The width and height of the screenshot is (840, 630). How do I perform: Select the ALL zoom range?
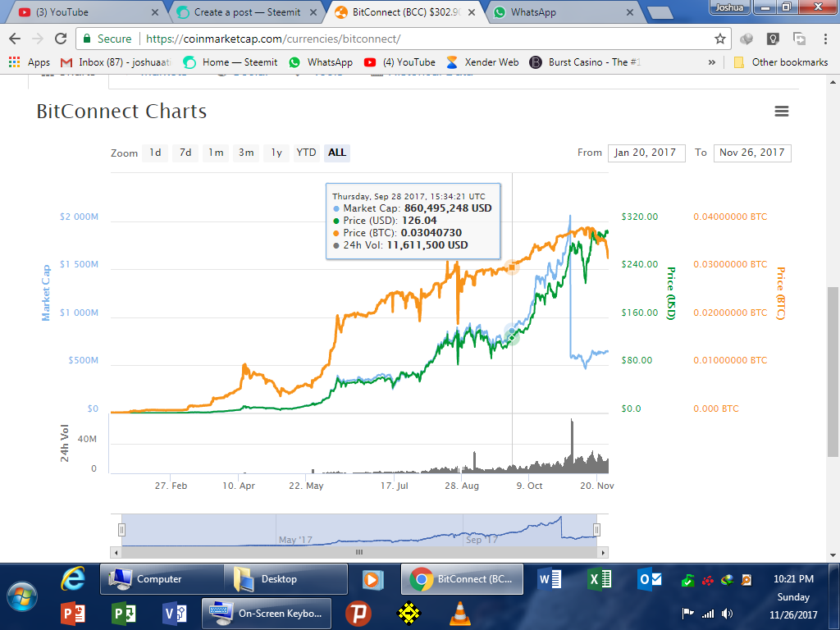coord(337,153)
